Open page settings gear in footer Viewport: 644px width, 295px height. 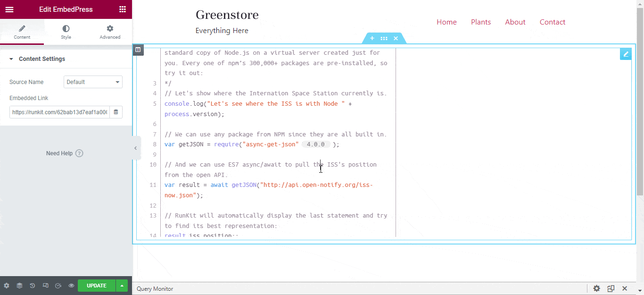[7, 286]
